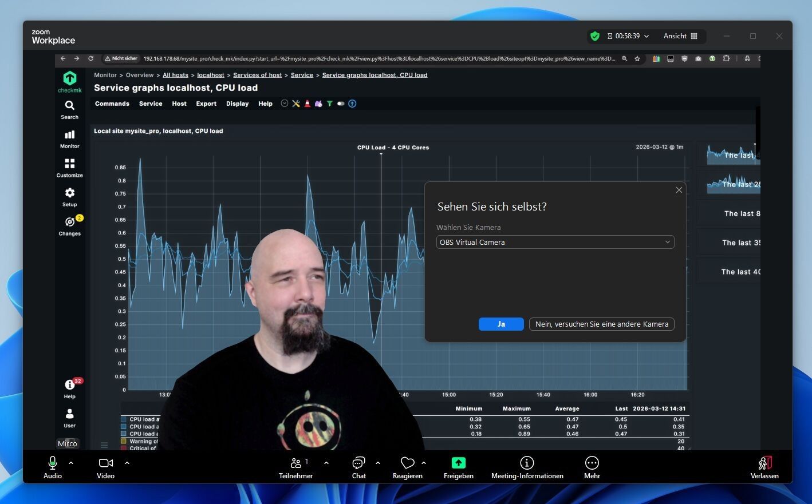
Task: Click 'Nein, versuchen Sie eine andere Kamera'
Action: pyautogui.click(x=601, y=324)
